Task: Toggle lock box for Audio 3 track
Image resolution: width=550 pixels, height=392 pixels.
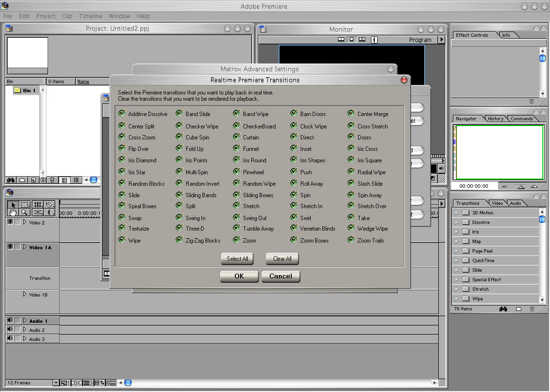Action: [17, 339]
